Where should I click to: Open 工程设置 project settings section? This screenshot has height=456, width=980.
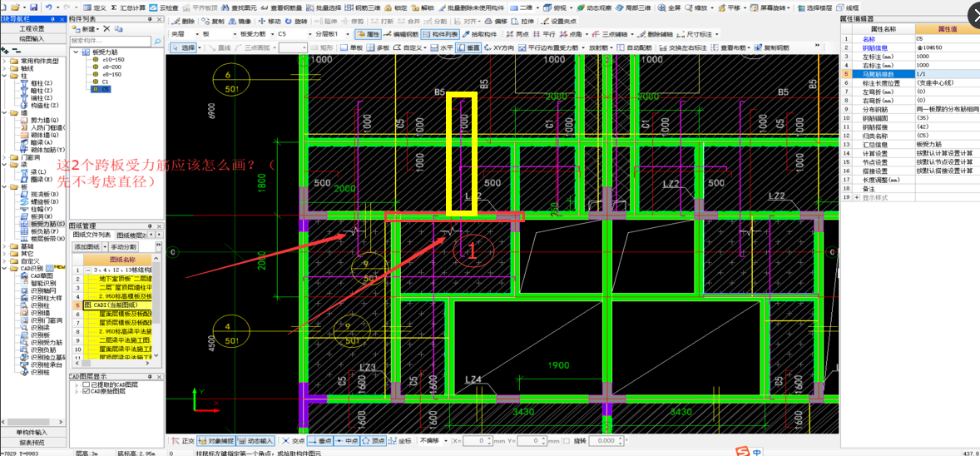[32, 29]
